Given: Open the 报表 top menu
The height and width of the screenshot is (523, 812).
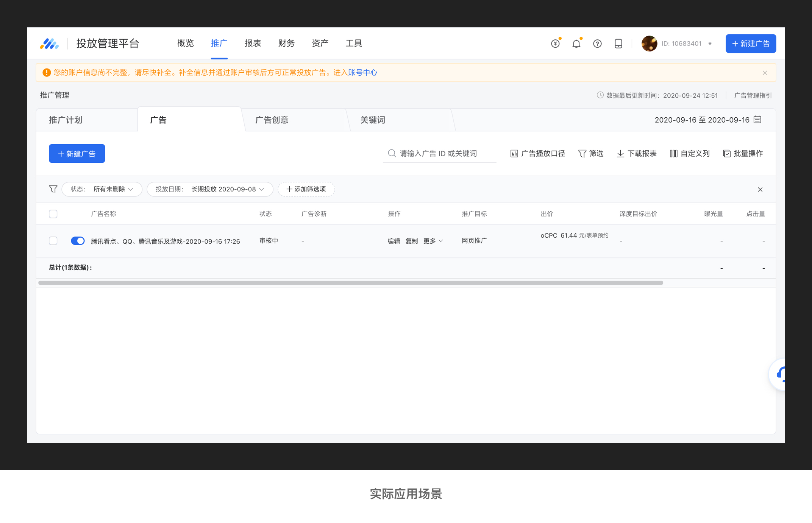Looking at the screenshot, I should (253, 43).
